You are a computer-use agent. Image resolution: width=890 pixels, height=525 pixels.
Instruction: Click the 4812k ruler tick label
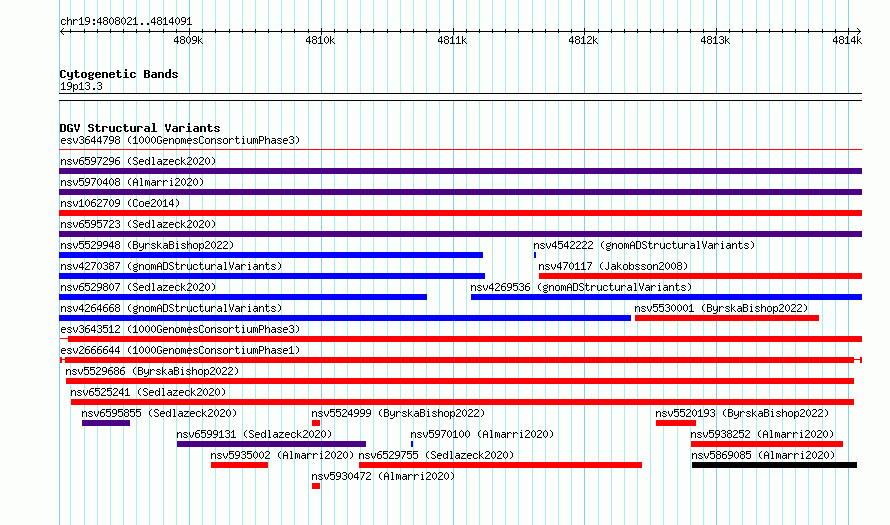tap(583, 40)
